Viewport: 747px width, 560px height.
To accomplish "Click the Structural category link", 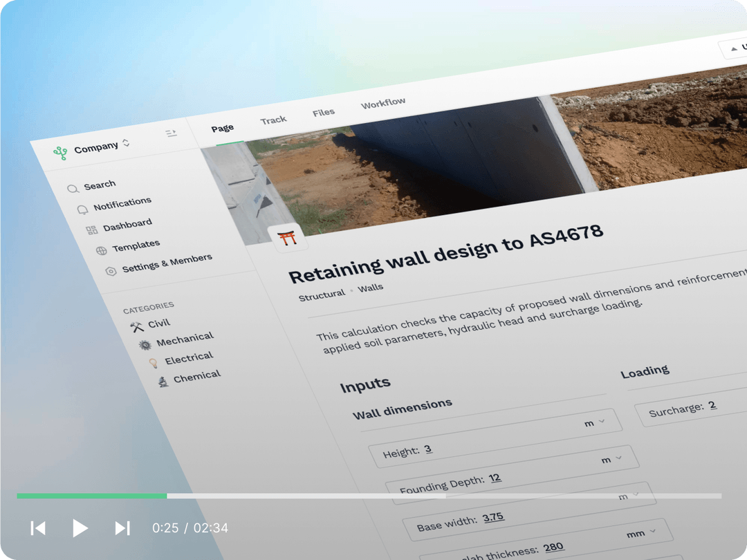I will [x=322, y=294].
